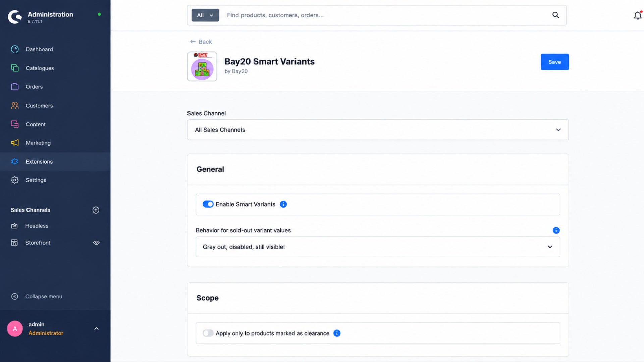Screen dimensions: 644x362
Task: Show info for Enable Smart Variants
Action: 283,204
